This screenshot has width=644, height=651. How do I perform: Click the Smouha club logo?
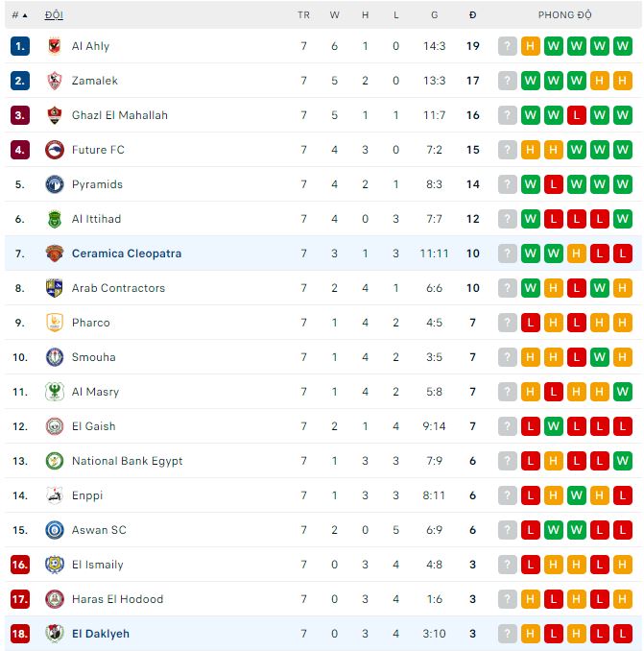54,357
